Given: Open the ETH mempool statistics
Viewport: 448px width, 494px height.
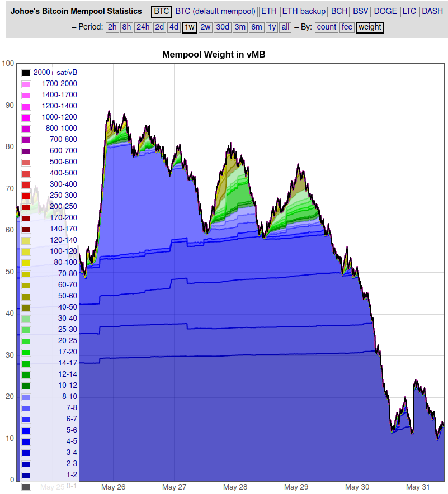Looking at the screenshot, I should [269, 12].
